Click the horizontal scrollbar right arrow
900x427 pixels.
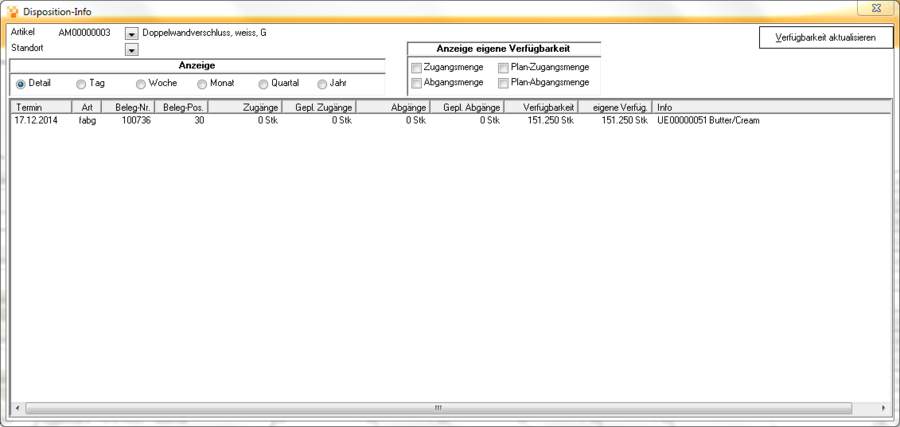(884, 407)
